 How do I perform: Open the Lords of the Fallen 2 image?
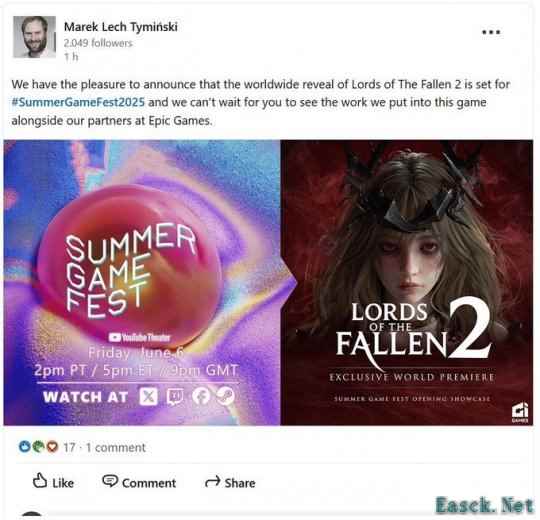pos(407,283)
